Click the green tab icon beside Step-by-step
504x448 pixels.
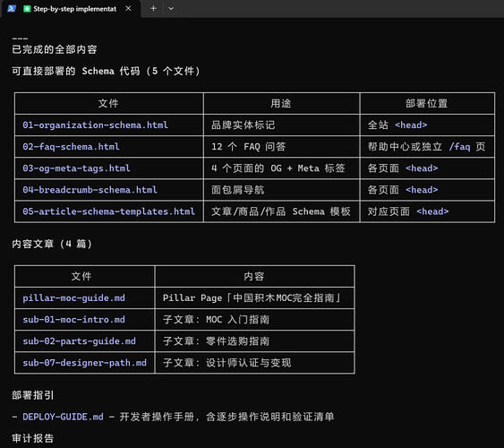click(x=27, y=9)
